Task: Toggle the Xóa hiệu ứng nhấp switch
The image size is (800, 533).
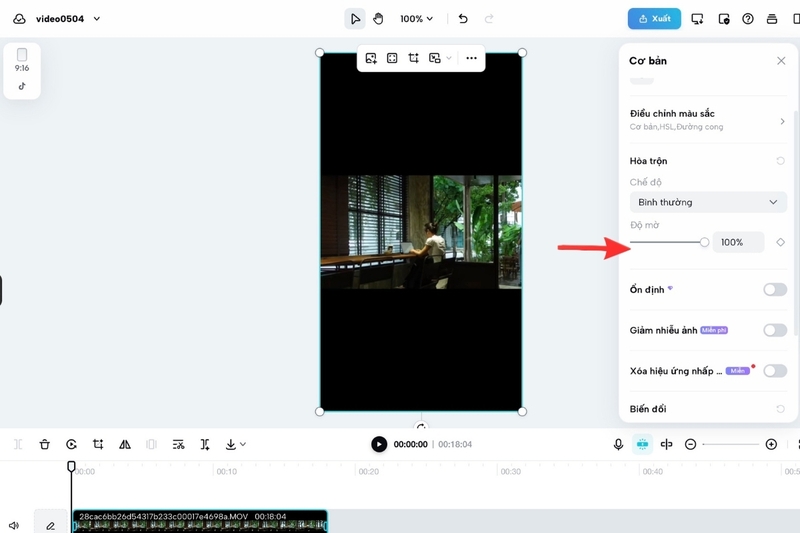Action: coord(775,371)
